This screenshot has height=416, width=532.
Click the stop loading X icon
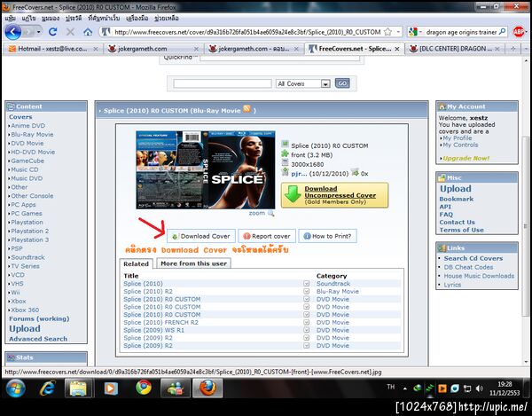pyautogui.click(x=70, y=32)
